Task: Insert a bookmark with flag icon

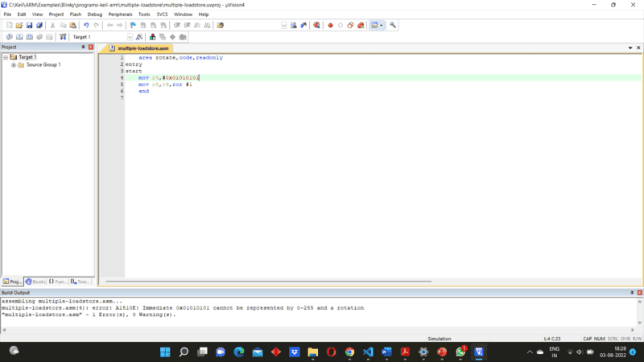Action: click(133, 26)
